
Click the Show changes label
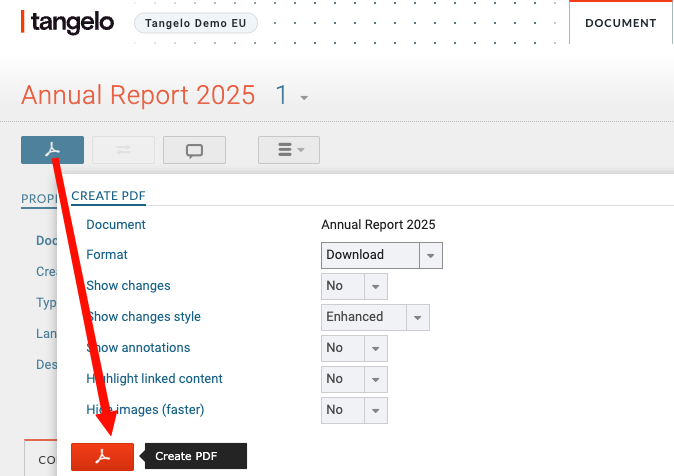128,286
